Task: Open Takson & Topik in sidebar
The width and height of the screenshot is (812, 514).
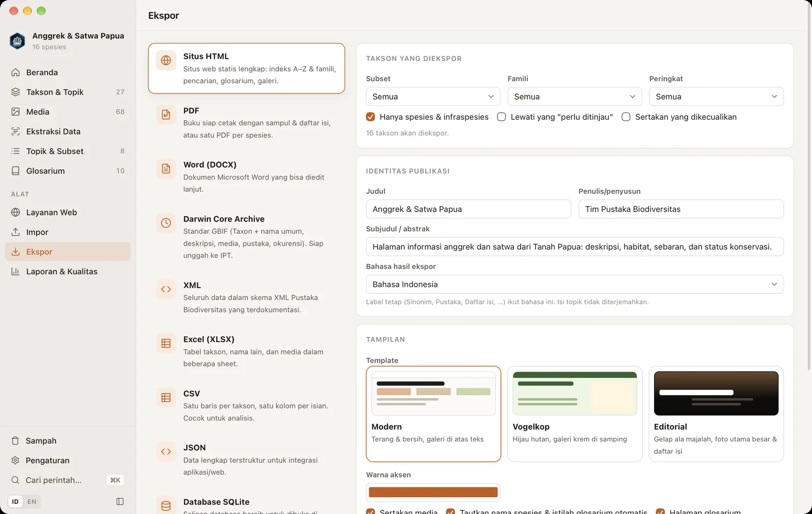Action: coord(68,92)
